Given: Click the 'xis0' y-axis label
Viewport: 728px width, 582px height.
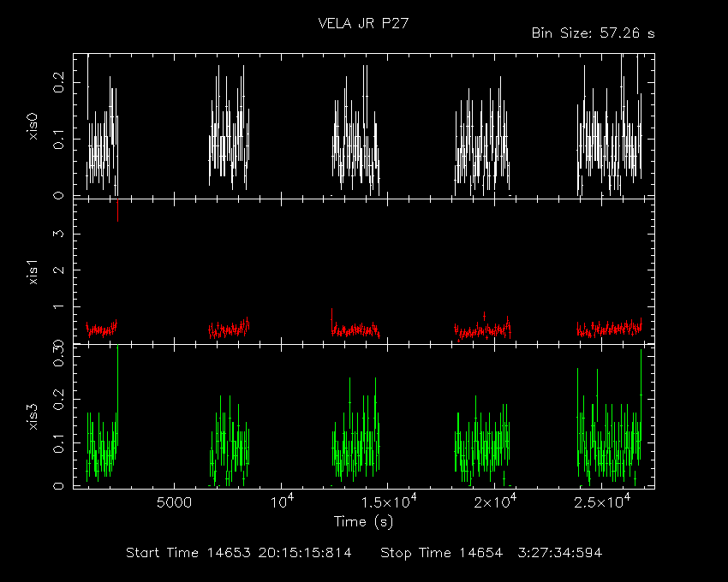Looking at the screenshot, I should 33,126.
